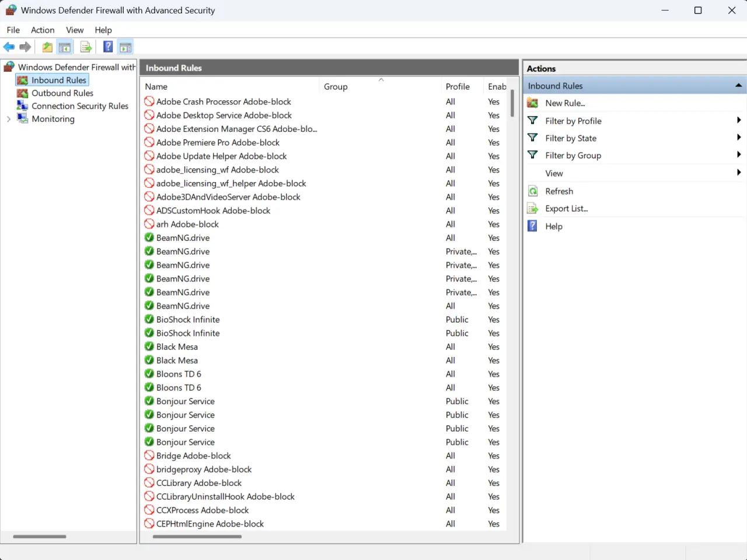Click Export List... in the Actions pane
Viewport: 747px width, 560px height.
click(567, 209)
